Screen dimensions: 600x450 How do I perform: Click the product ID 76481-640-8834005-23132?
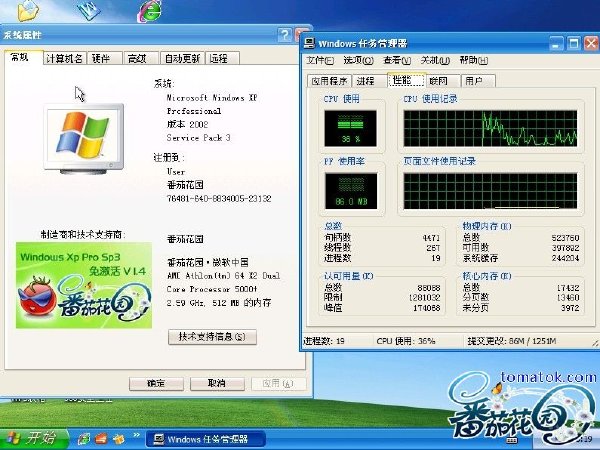click(219, 199)
